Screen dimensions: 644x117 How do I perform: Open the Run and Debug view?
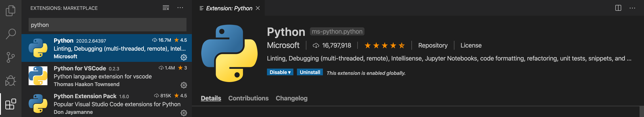11,81
